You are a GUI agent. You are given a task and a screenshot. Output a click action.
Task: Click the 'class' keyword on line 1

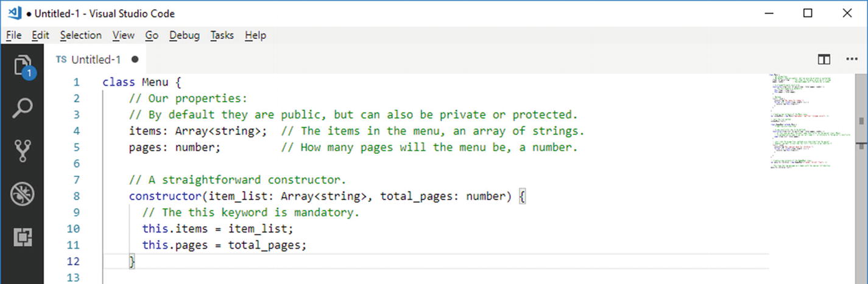[119, 82]
